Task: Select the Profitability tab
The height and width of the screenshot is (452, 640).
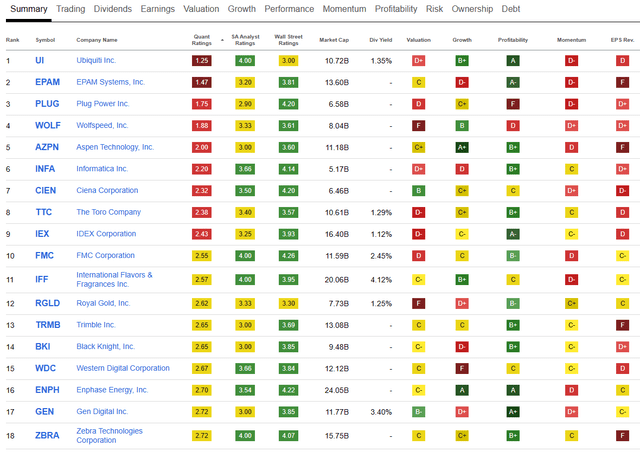Action: pyautogui.click(x=396, y=9)
